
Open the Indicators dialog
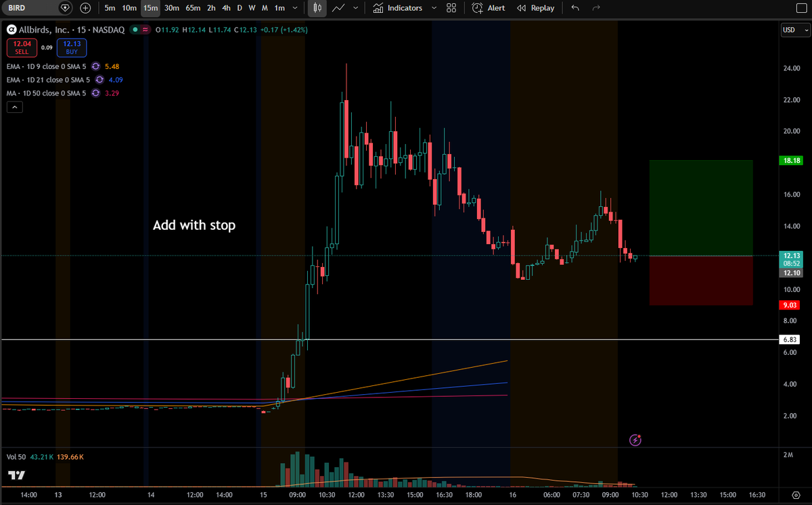point(398,8)
